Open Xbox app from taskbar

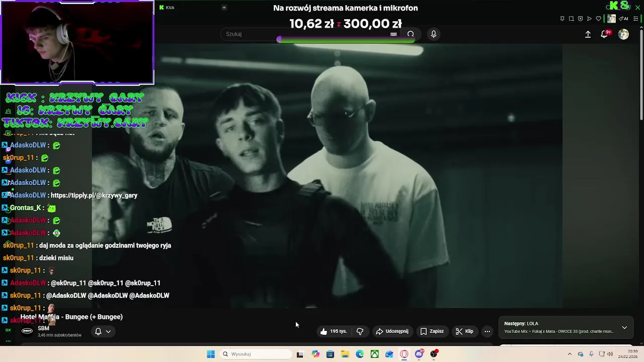tap(375, 354)
